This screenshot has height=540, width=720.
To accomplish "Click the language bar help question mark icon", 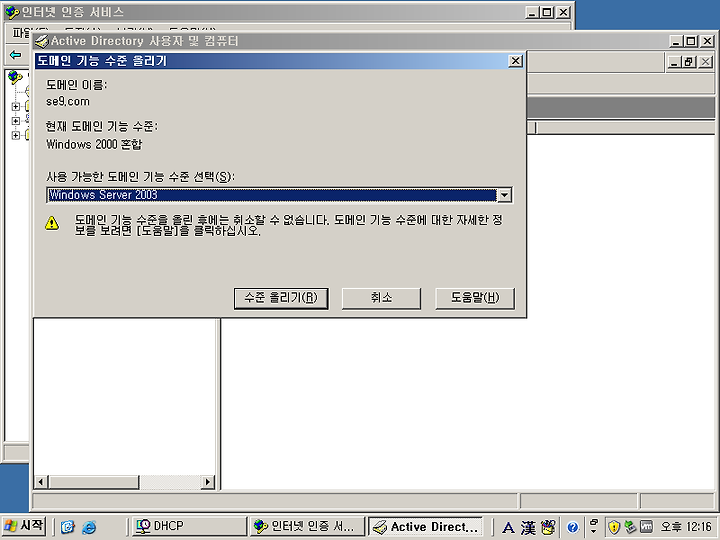I will [x=573, y=528].
